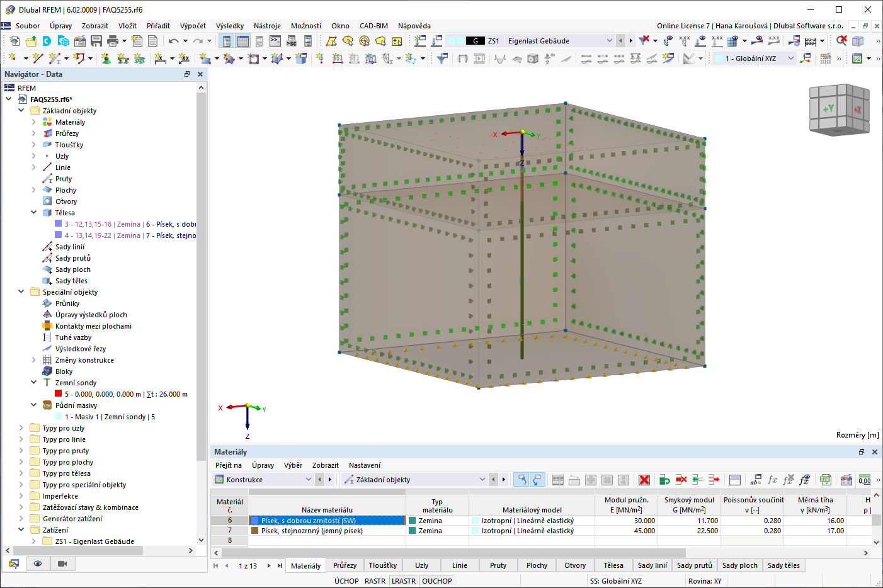Viewport: 883px width, 588px height.
Task: Click the Excel export icon in Materiály toolbar
Action: 826,480
